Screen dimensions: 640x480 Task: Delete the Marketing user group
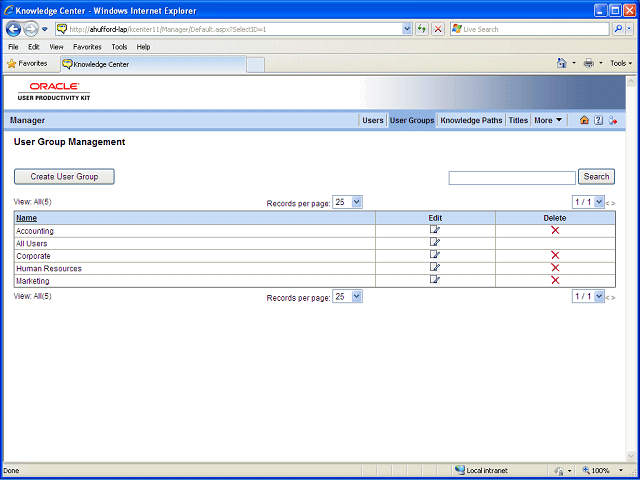[555, 280]
